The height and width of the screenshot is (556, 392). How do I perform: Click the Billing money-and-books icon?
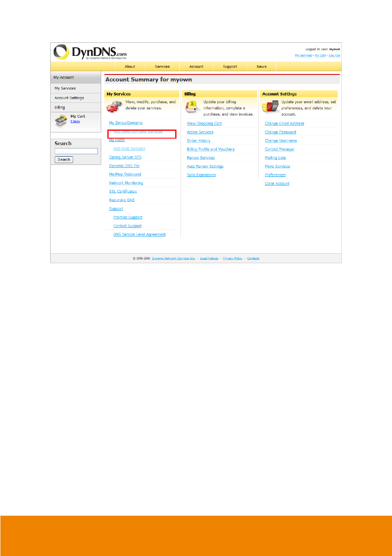(192, 107)
